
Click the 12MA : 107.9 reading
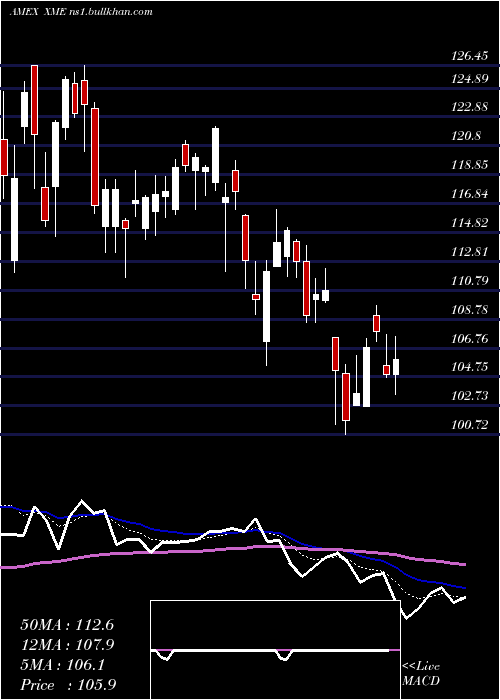point(67,645)
